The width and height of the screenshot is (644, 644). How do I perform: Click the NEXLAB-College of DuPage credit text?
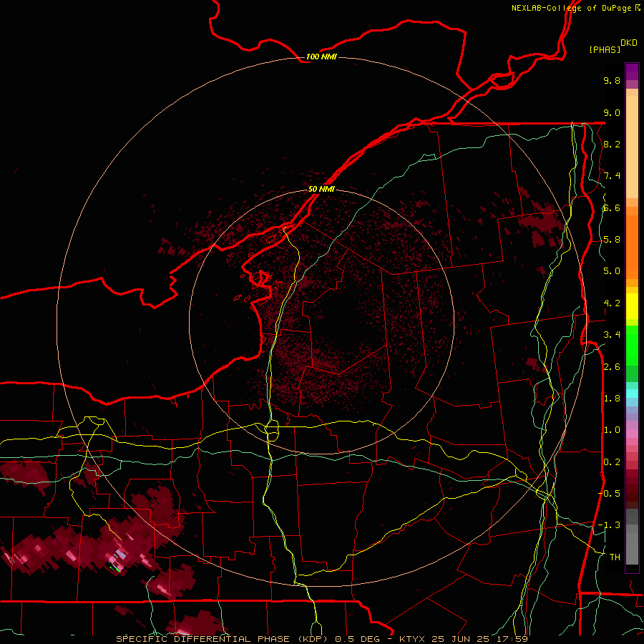pos(576,8)
